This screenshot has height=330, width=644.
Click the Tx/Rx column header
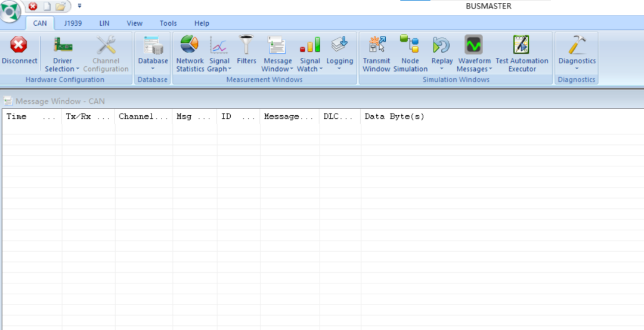88,116
